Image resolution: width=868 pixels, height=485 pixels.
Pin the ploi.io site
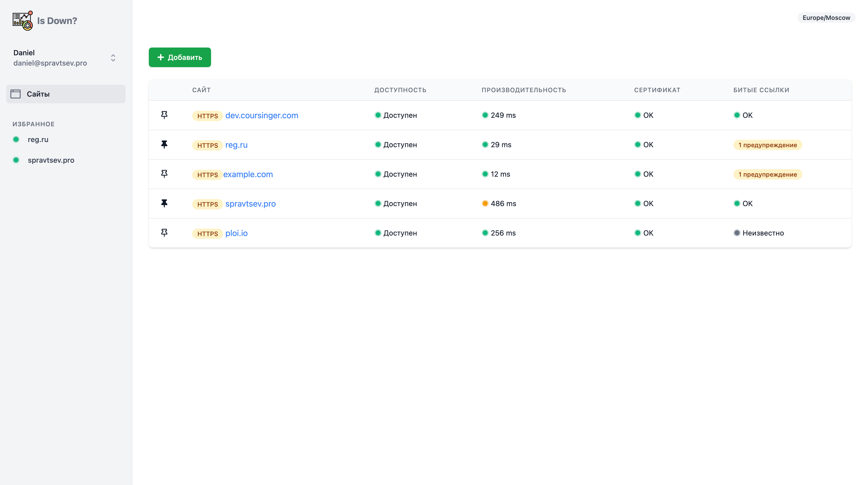pyautogui.click(x=164, y=233)
